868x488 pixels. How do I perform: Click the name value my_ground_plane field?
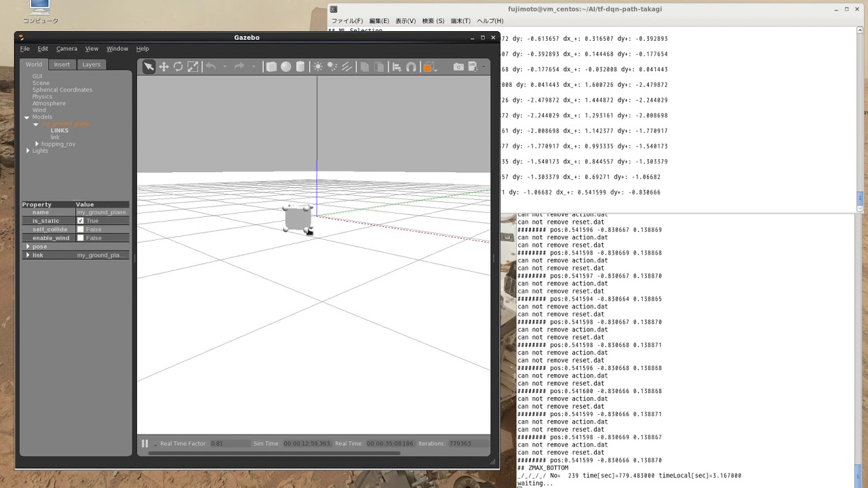[102, 212]
